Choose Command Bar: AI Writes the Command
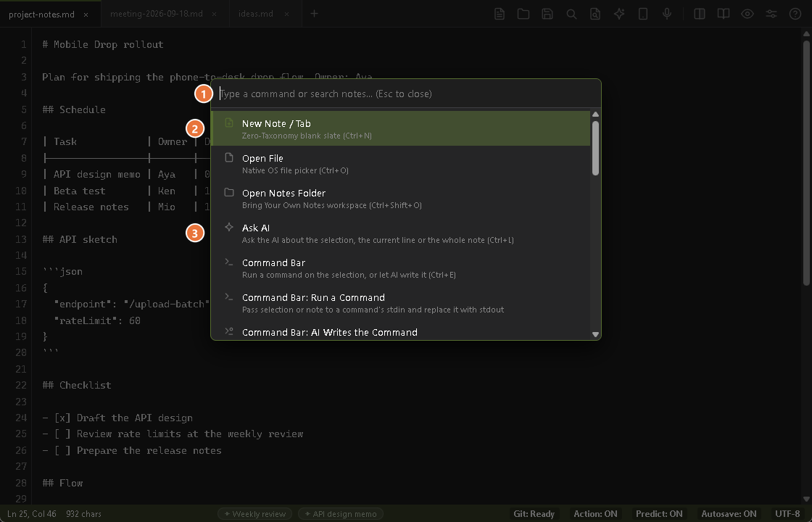 [x=400, y=330]
